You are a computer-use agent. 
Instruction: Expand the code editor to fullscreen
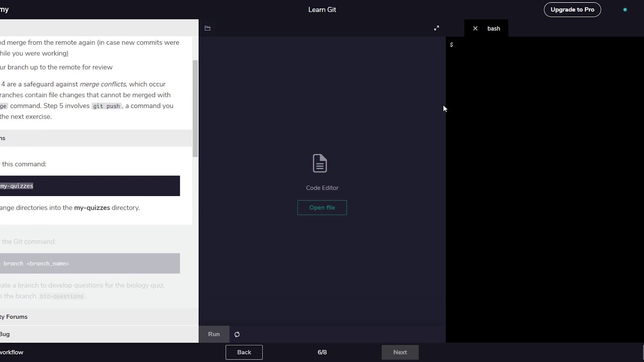click(436, 28)
